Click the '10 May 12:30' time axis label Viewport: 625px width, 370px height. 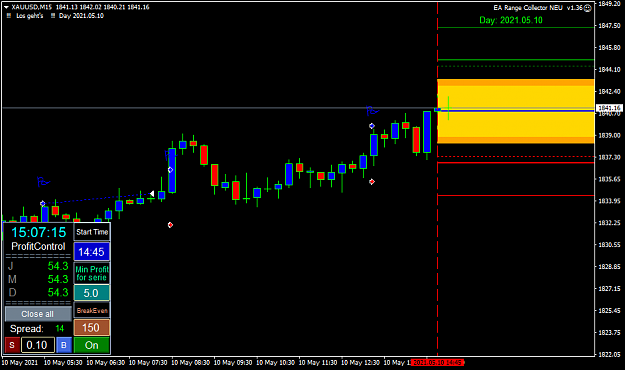coord(360,363)
